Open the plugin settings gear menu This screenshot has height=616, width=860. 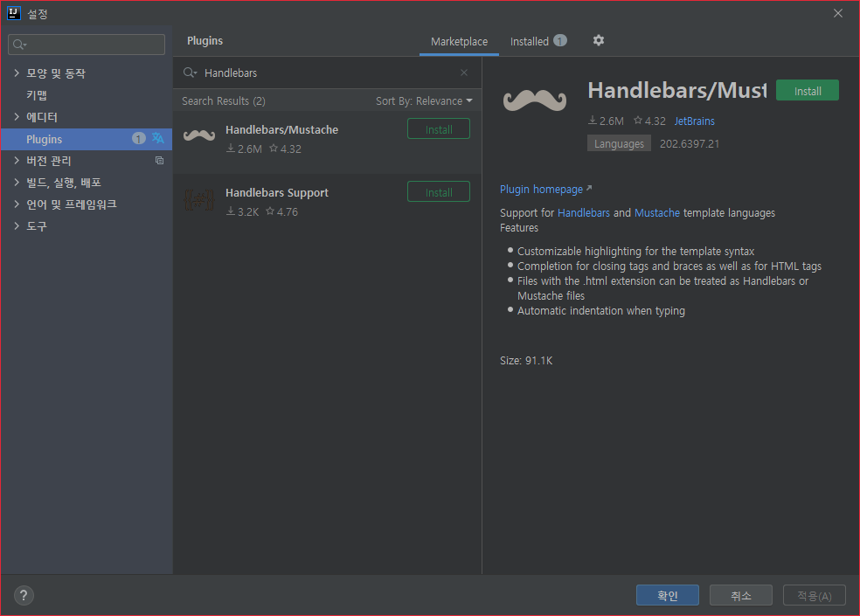click(x=599, y=40)
